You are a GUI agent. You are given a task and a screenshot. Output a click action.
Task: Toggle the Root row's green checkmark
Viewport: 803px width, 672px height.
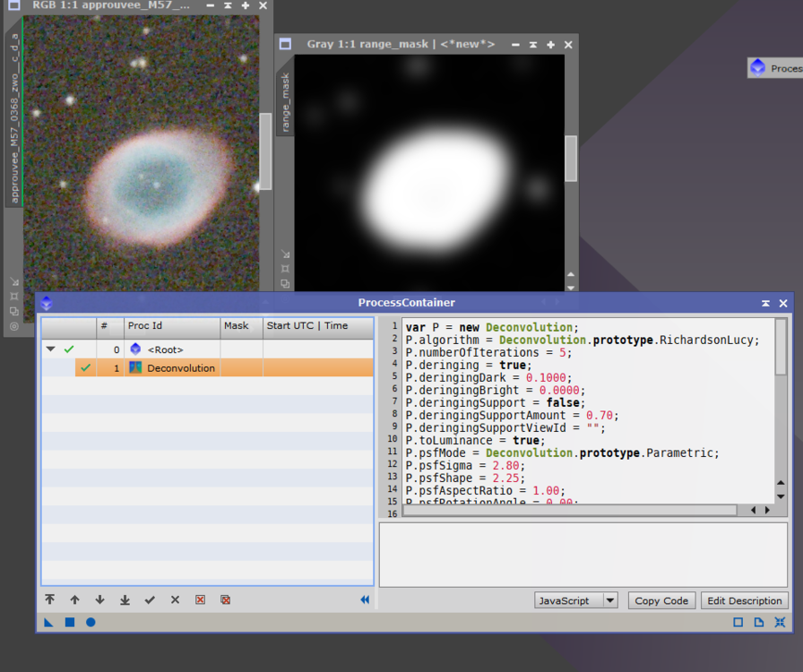[x=69, y=349]
